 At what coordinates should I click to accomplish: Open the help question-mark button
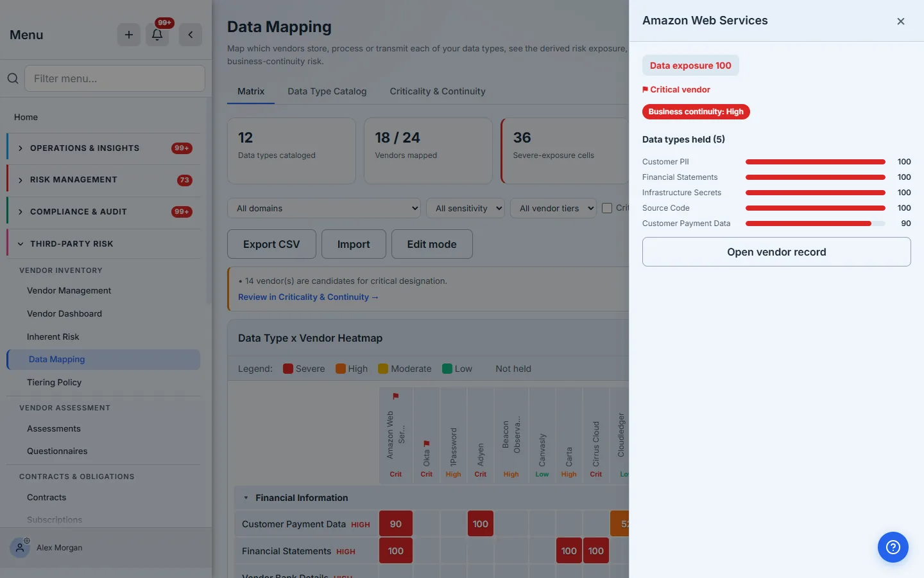893,547
